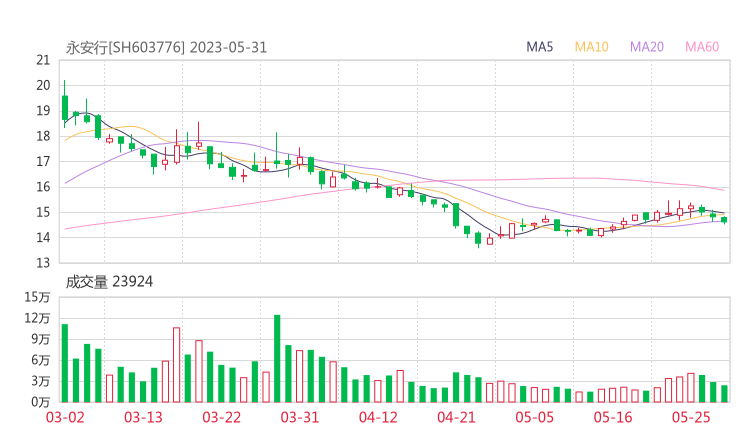Click the MA60 legend label
740x440 pixels.
tap(702, 47)
